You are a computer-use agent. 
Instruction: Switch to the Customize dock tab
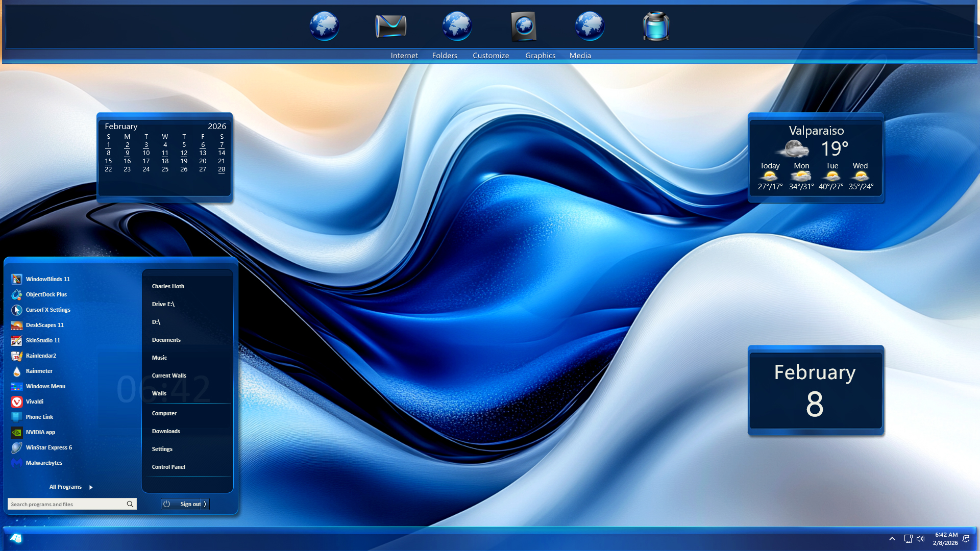click(x=491, y=56)
